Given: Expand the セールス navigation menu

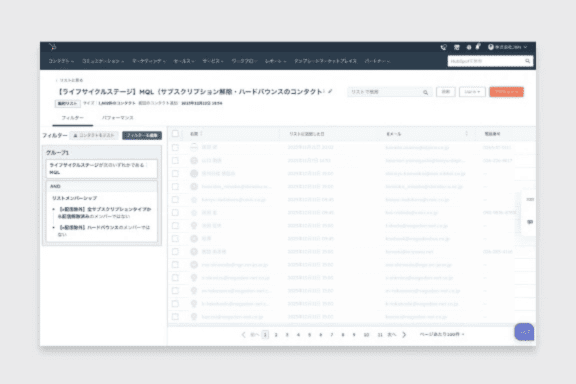Looking at the screenshot, I should point(184,61).
